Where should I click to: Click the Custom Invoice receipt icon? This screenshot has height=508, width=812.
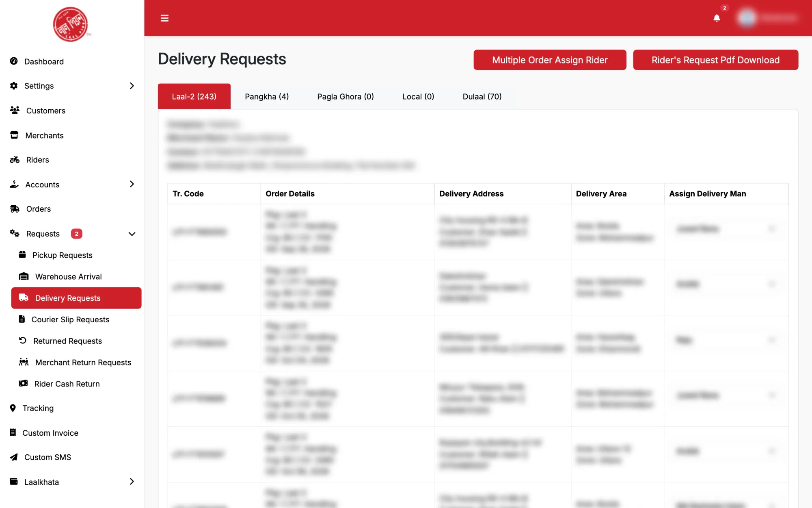pos(13,432)
